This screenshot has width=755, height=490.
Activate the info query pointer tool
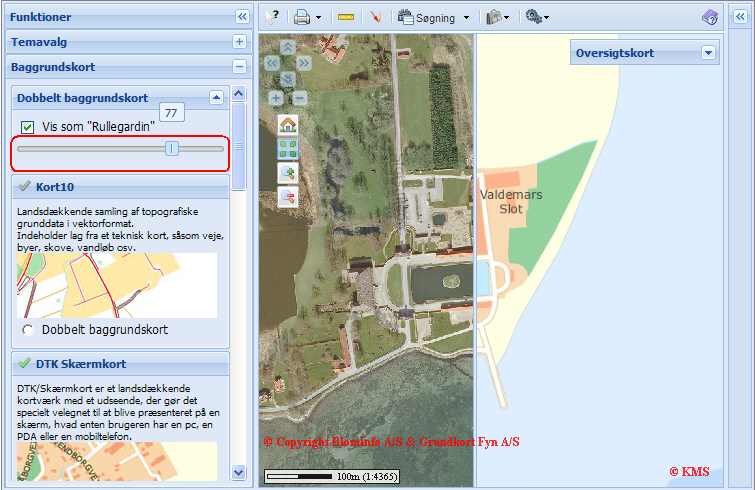click(272, 17)
